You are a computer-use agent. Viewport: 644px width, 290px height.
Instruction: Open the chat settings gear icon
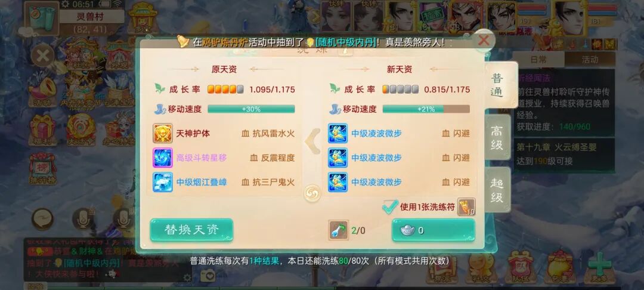coord(187,277)
